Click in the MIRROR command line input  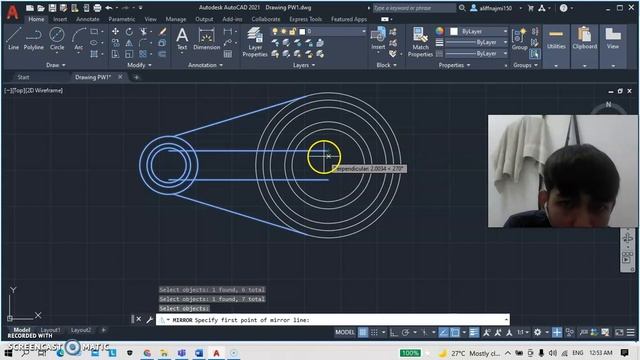pyautogui.click(x=332, y=320)
